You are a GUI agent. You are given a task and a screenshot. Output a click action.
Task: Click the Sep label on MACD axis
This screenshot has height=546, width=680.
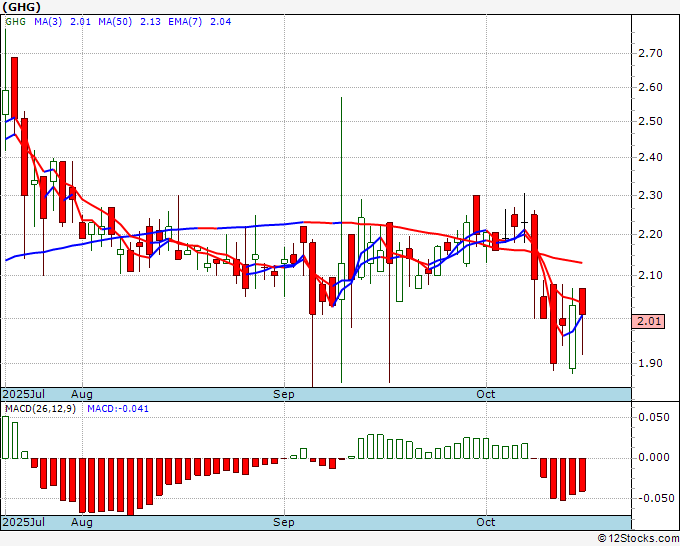tap(284, 522)
